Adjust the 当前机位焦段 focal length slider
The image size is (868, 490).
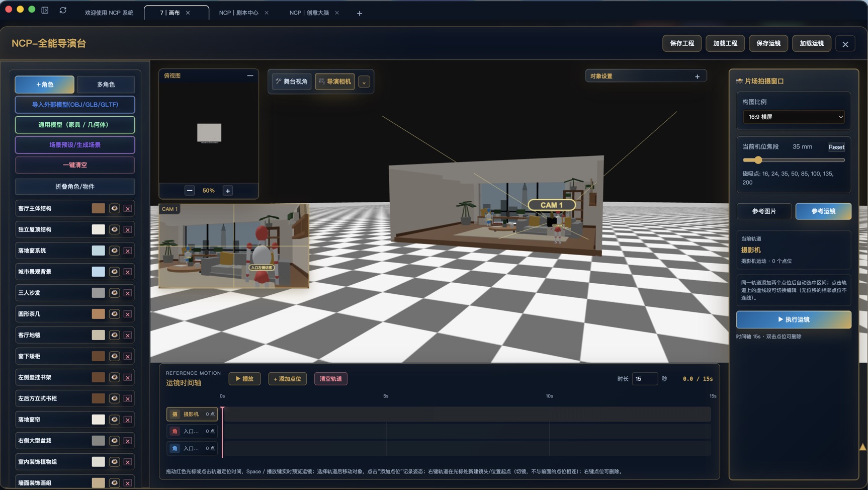794,160
